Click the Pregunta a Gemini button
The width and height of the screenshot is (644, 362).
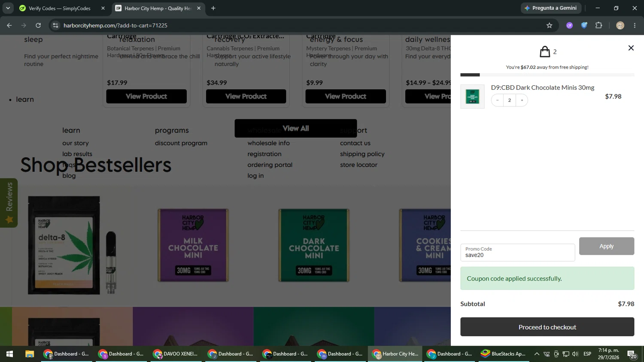(551, 8)
